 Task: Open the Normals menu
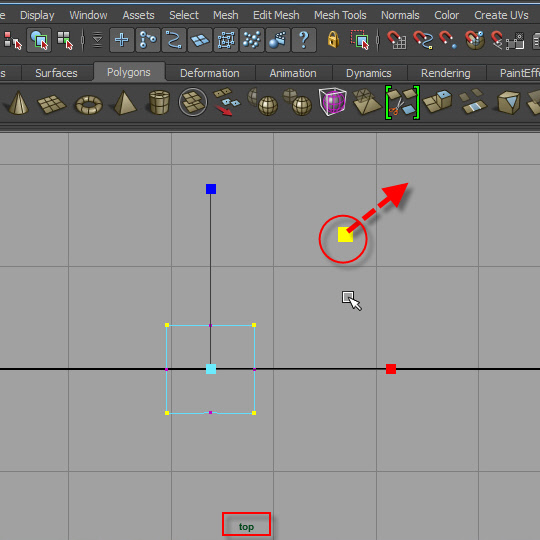400,15
